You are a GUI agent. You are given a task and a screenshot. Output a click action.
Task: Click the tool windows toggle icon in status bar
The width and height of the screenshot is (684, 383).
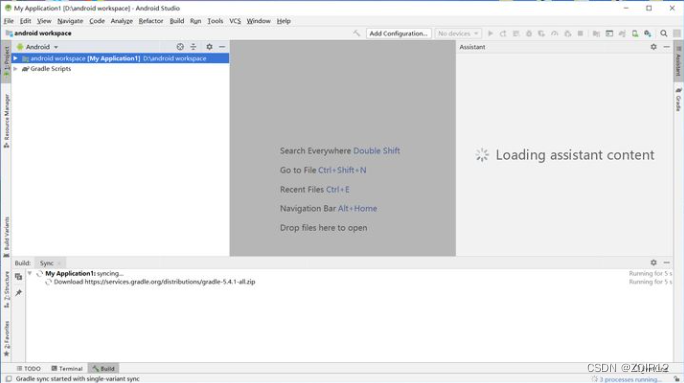8,379
